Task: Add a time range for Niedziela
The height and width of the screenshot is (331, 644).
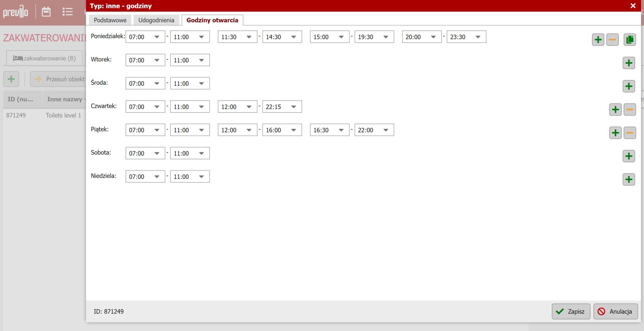Action: [628, 180]
